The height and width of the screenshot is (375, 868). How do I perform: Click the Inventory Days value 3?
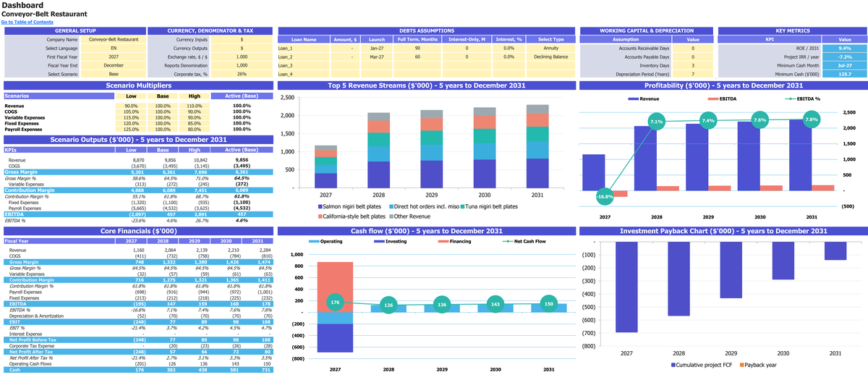point(693,65)
